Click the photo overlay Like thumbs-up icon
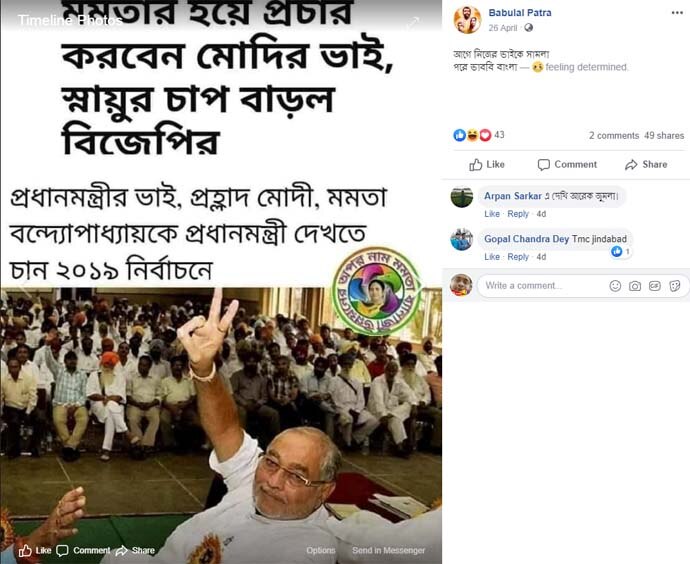The height and width of the screenshot is (564, 690). pos(25,550)
